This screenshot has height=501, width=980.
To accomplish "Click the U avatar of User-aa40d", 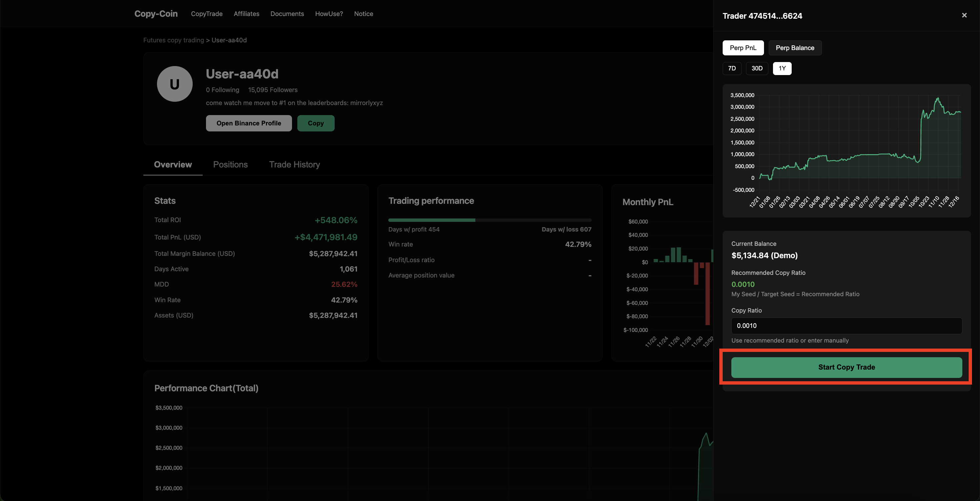I will pos(175,84).
